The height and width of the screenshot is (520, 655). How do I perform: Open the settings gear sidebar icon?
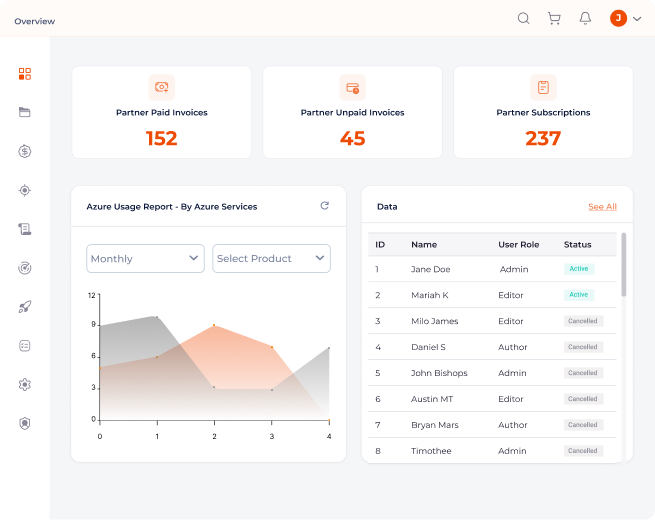pos(25,384)
